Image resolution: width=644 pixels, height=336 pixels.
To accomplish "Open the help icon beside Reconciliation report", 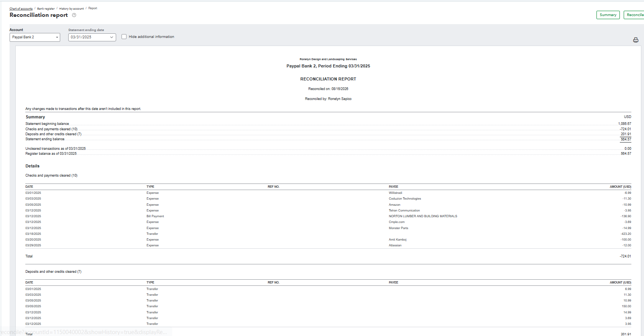I will pos(74,15).
